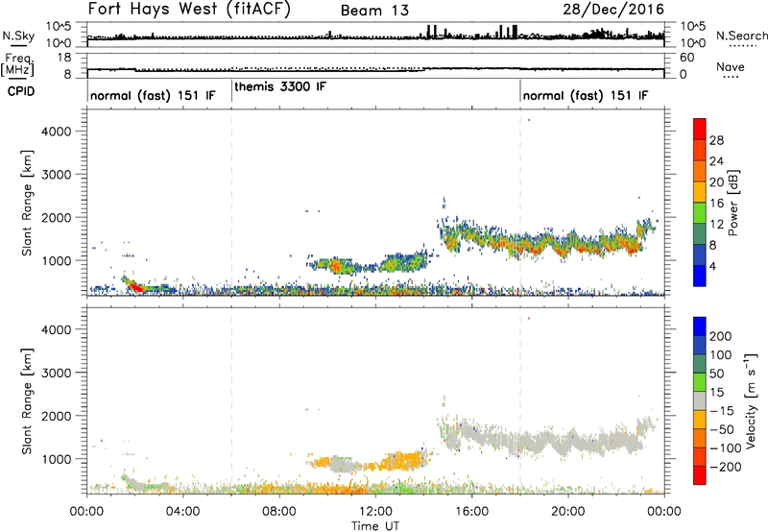This screenshot has width=768, height=532.
Task: Pick the green 15–50 m/s velocity color segment
Action: tap(700, 382)
